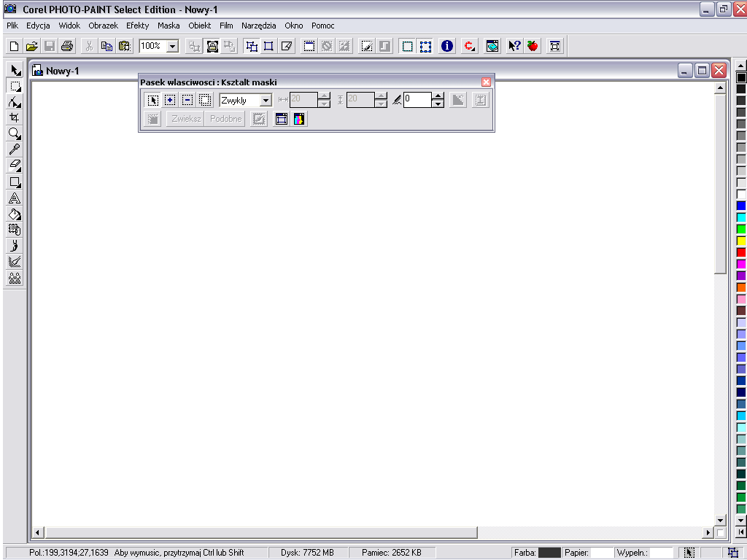Select the Paint brush tool
Viewport: 747px width, 560px height.
point(15,246)
